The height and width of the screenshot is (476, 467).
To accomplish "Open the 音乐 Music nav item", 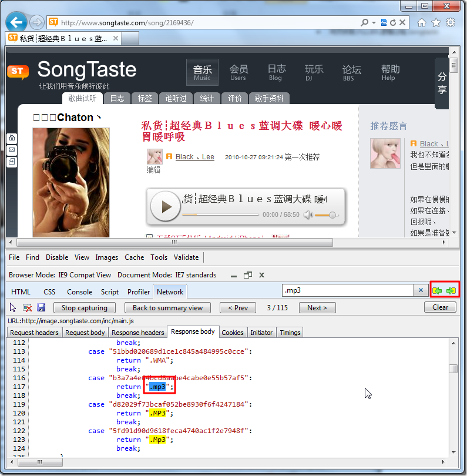I will pyautogui.click(x=203, y=72).
